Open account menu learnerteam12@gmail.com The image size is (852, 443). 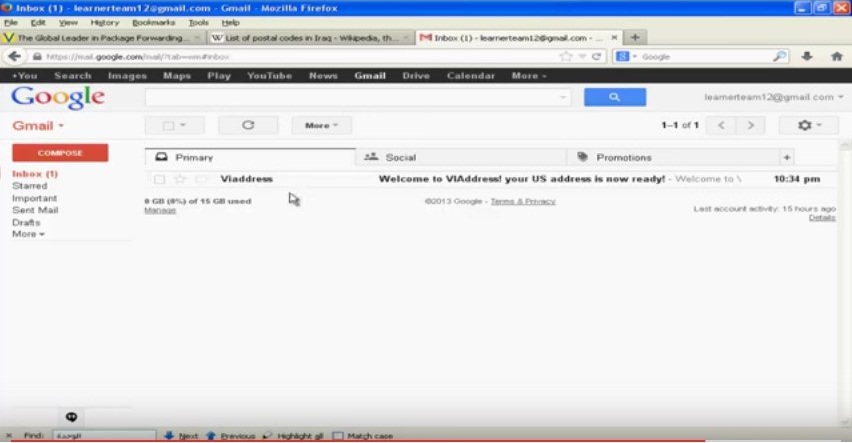(773, 97)
